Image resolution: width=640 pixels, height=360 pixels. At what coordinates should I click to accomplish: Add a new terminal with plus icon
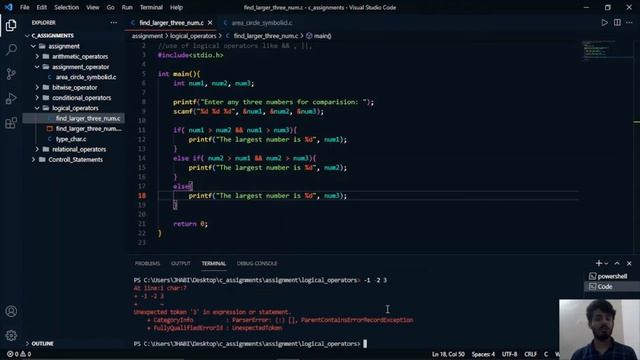pyautogui.click(x=599, y=263)
